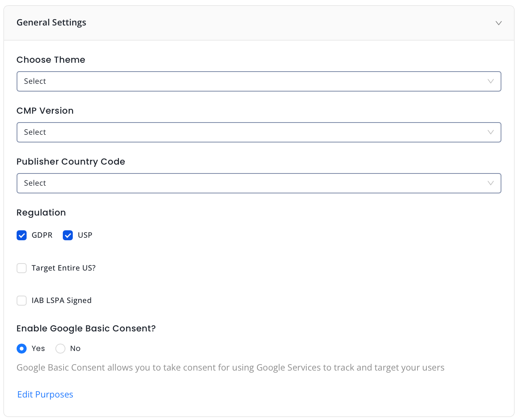Click the arrow icon in Choose Theme
Screen dimensions: 518x420
click(490, 81)
